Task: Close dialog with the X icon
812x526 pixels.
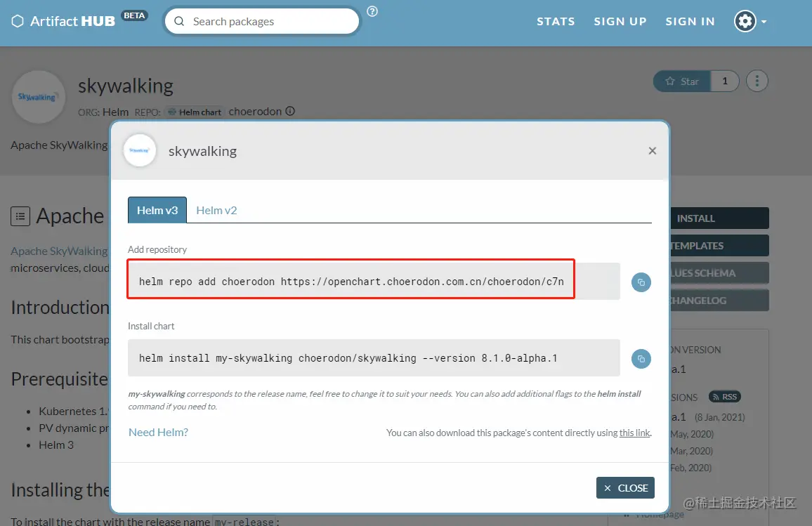Action: point(653,151)
